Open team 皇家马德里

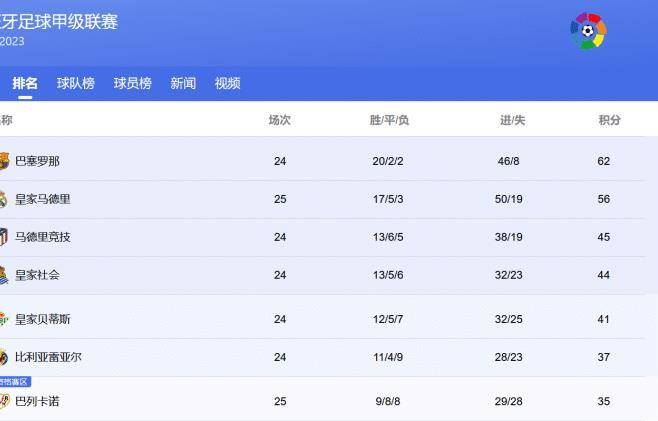click(x=43, y=199)
